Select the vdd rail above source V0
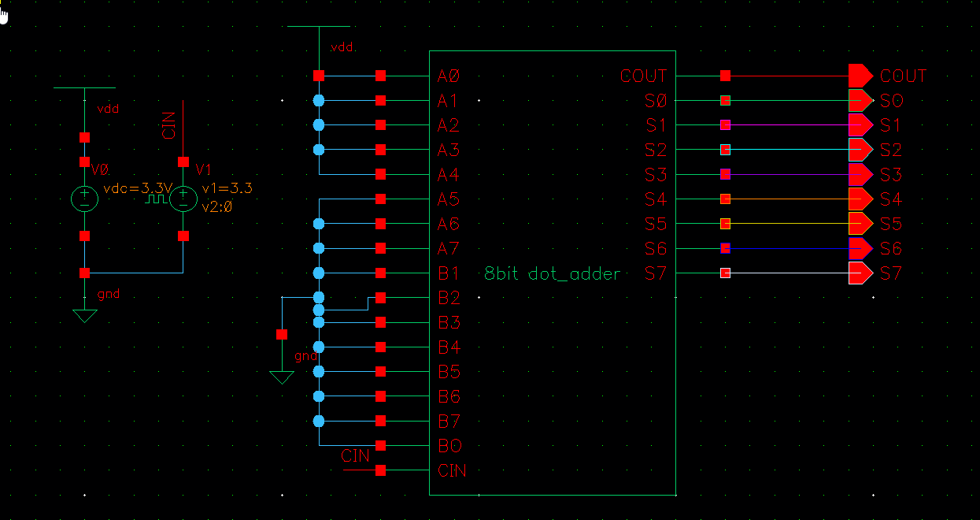Image resolution: width=980 pixels, height=520 pixels. 84,88
